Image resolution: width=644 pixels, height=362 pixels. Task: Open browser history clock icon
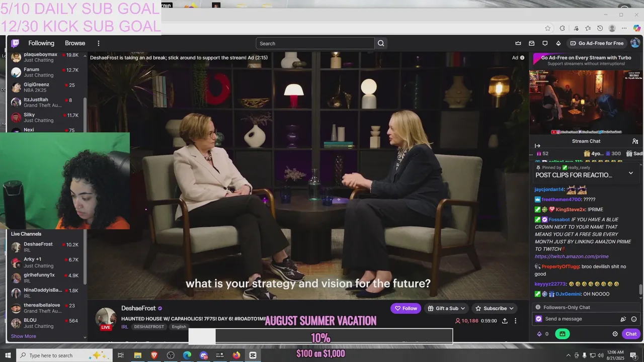(x=600, y=28)
